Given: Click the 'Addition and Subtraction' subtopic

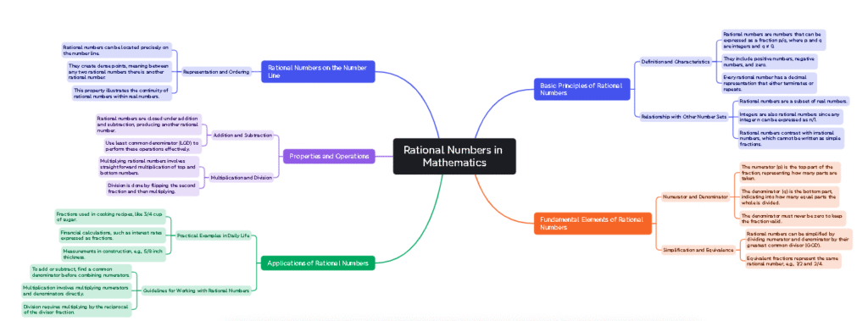Looking at the screenshot, I should point(242,135).
